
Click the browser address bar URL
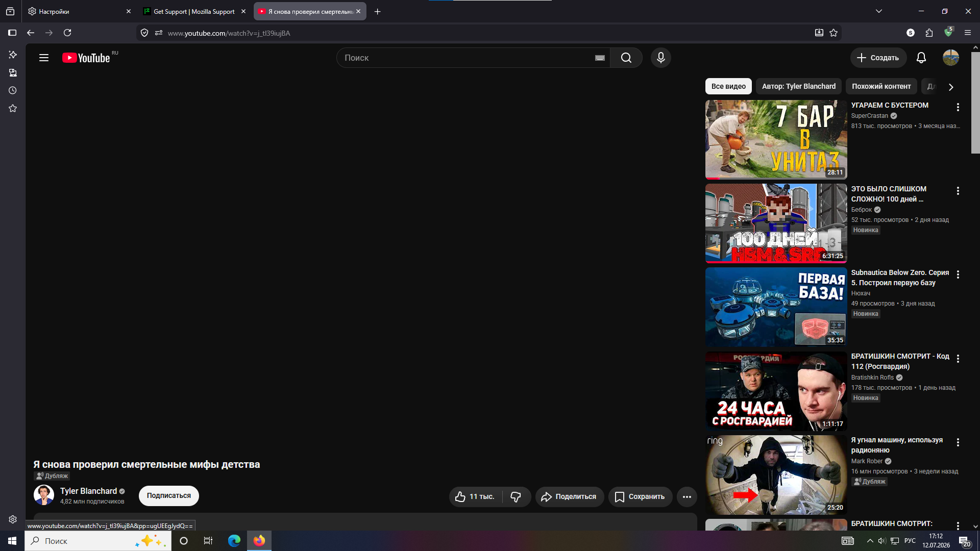[229, 33]
